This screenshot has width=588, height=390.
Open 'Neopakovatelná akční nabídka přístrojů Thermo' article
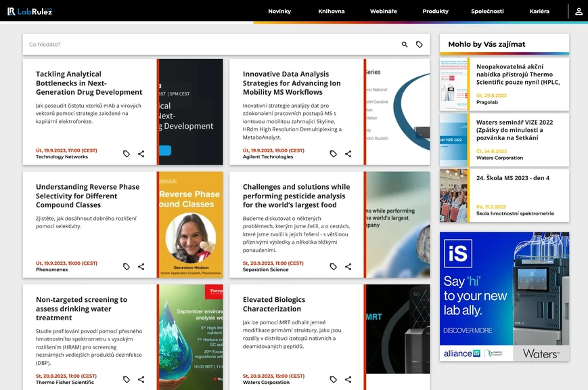coord(518,74)
